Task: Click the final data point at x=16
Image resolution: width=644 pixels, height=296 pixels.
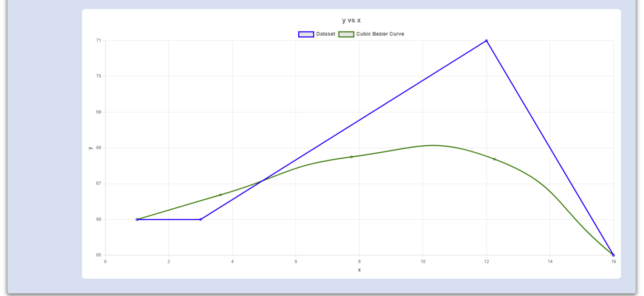Action: coord(613,255)
